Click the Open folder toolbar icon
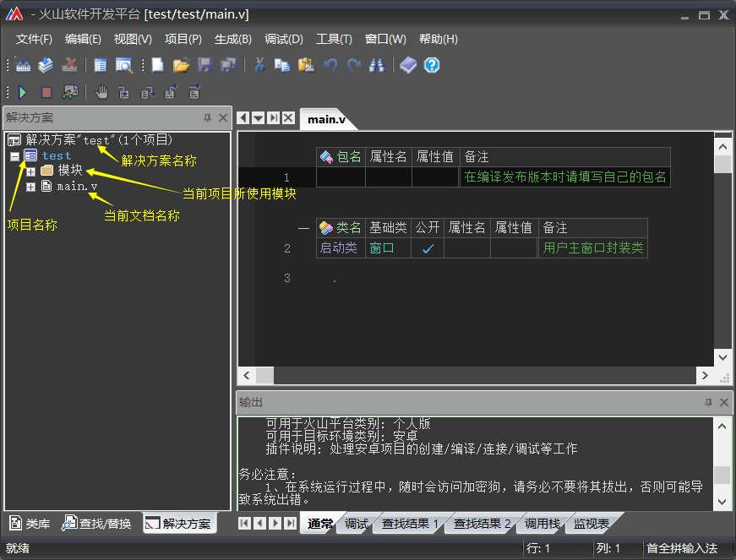The width and height of the screenshot is (736, 560). (x=181, y=65)
